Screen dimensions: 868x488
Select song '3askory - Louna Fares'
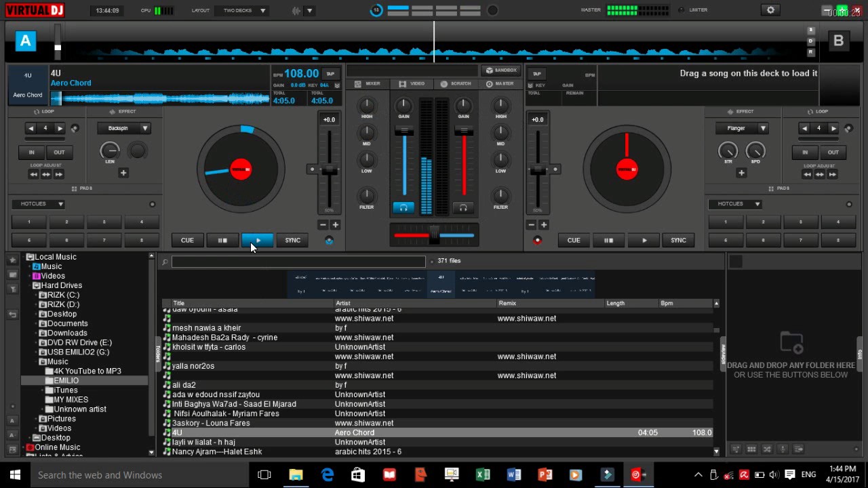coord(437,423)
